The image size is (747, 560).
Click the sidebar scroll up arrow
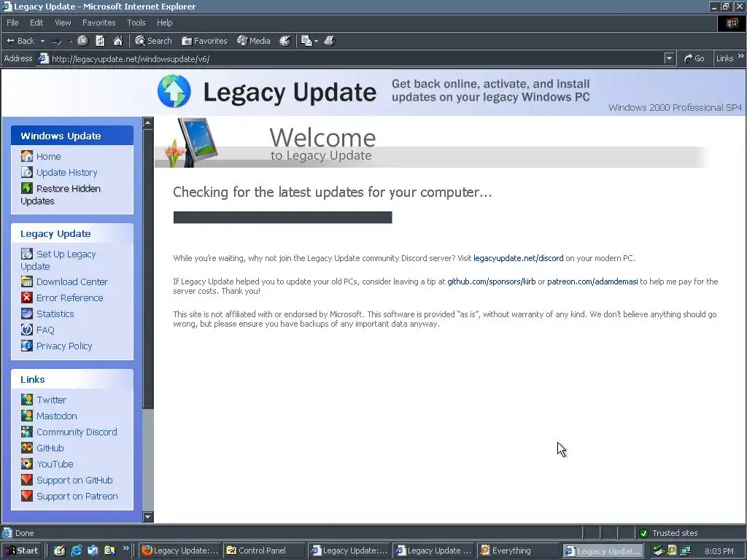148,122
